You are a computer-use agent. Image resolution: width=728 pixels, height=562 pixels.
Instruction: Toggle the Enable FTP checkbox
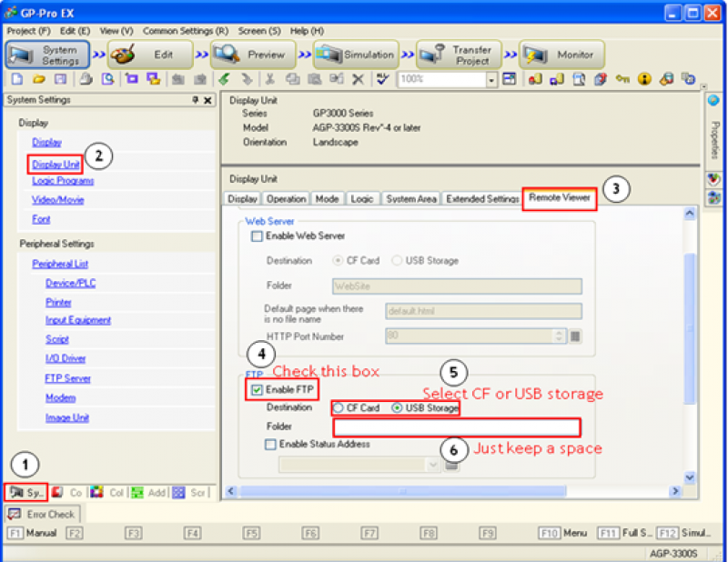(x=257, y=390)
